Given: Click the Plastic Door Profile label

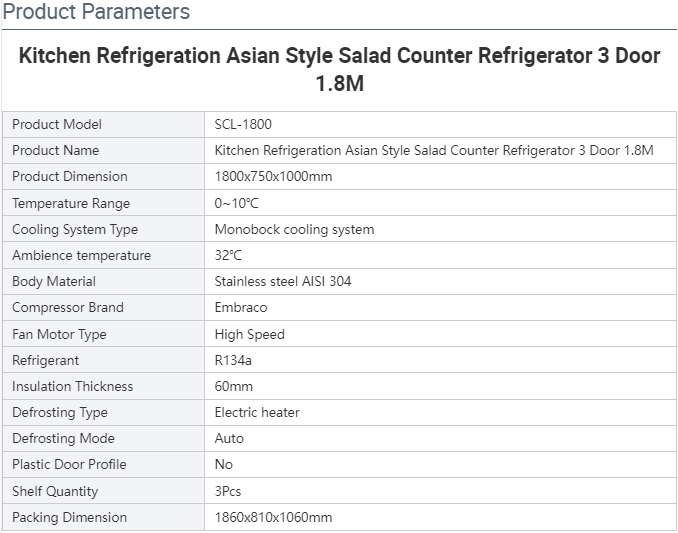Looking at the screenshot, I should coord(69,464).
